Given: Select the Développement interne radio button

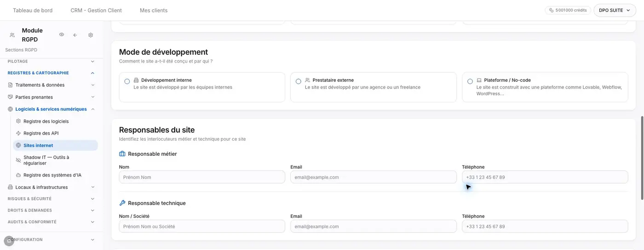Looking at the screenshot, I should pos(127,81).
